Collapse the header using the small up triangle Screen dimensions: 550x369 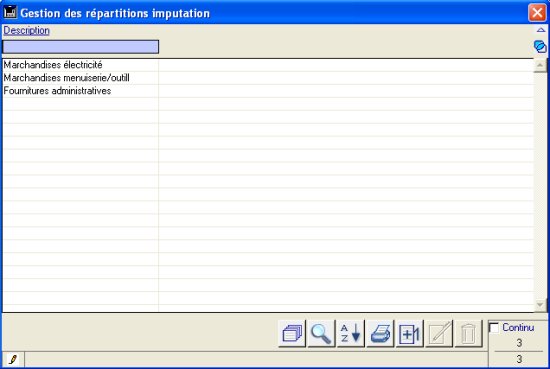(x=541, y=31)
